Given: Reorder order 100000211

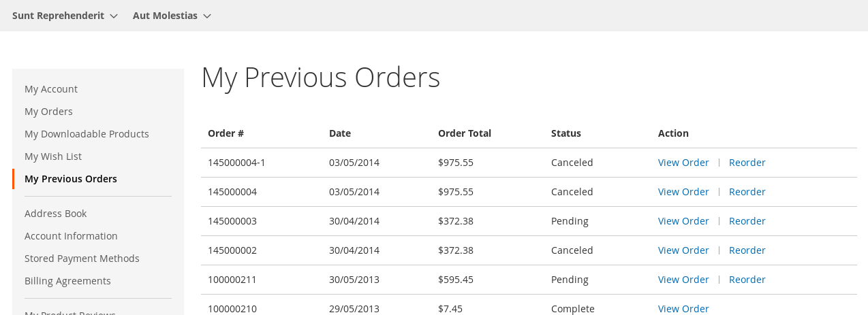Looking at the screenshot, I should [x=747, y=280].
